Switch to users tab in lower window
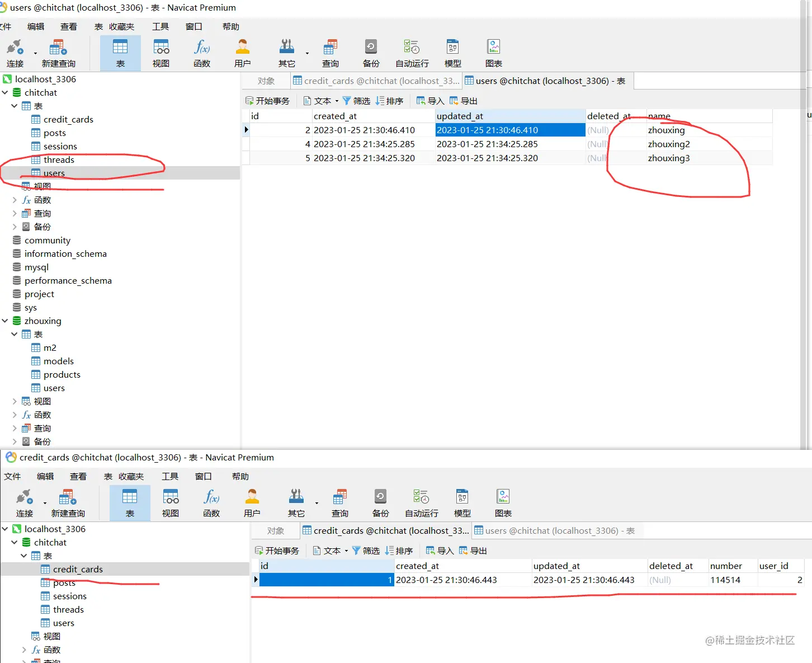 click(555, 530)
